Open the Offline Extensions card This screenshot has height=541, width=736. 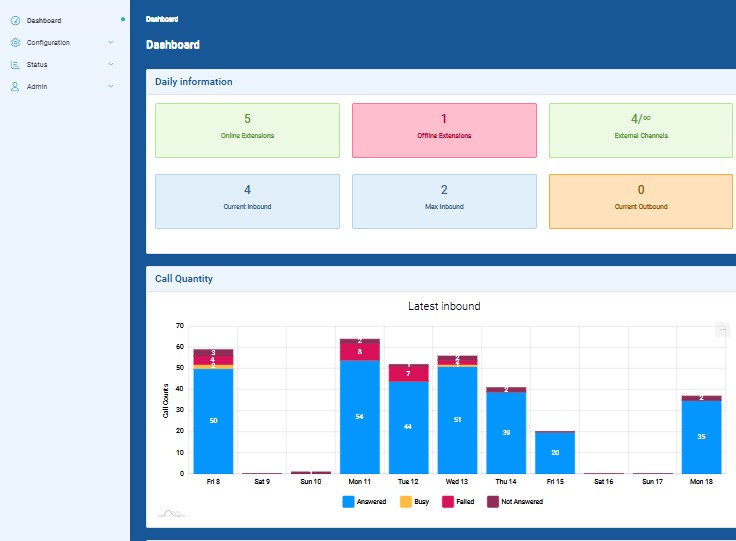[x=444, y=130]
